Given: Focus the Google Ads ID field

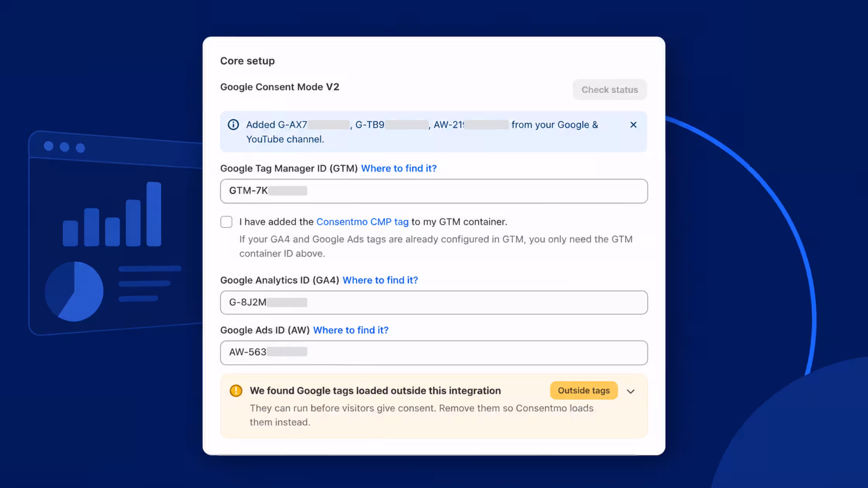Looking at the screenshot, I should [x=434, y=352].
